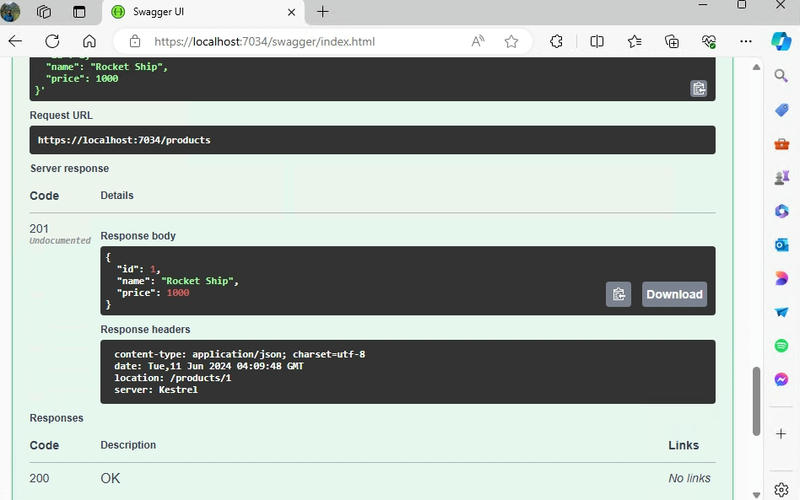Toggle split screen view
This screenshot has height=500, width=800.
(597, 42)
